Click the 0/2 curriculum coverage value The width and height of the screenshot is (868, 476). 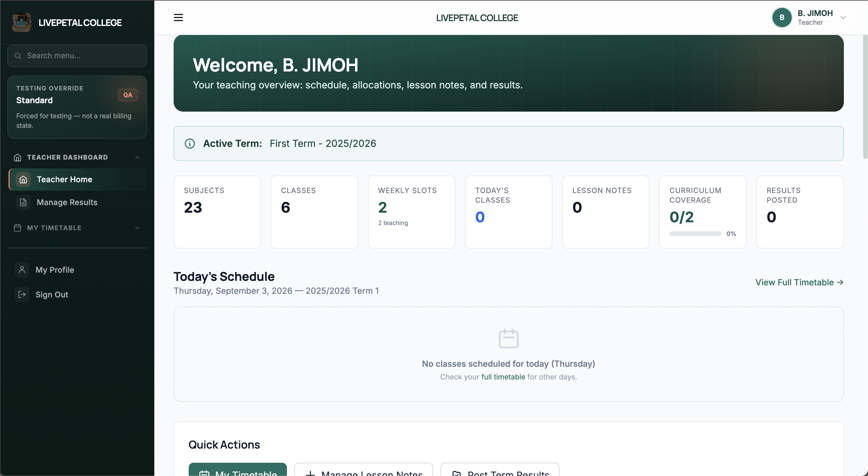click(681, 217)
